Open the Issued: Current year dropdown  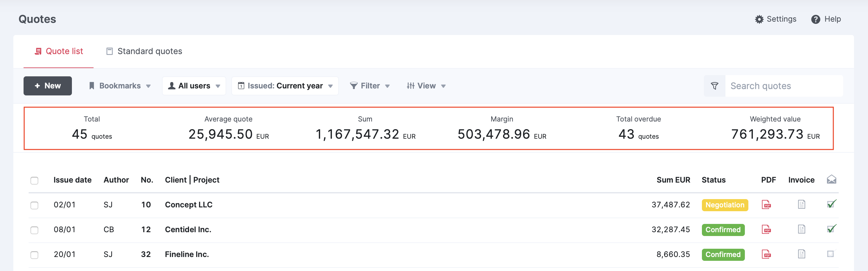pos(285,86)
